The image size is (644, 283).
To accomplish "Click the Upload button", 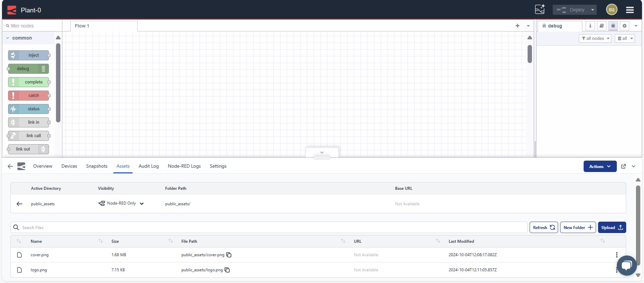I will click(611, 227).
